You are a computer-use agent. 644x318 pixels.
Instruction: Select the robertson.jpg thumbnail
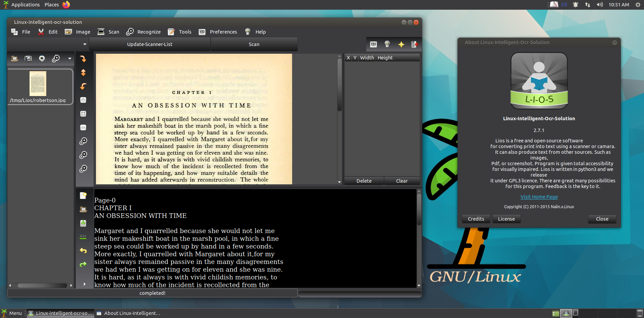coord(40,87)
